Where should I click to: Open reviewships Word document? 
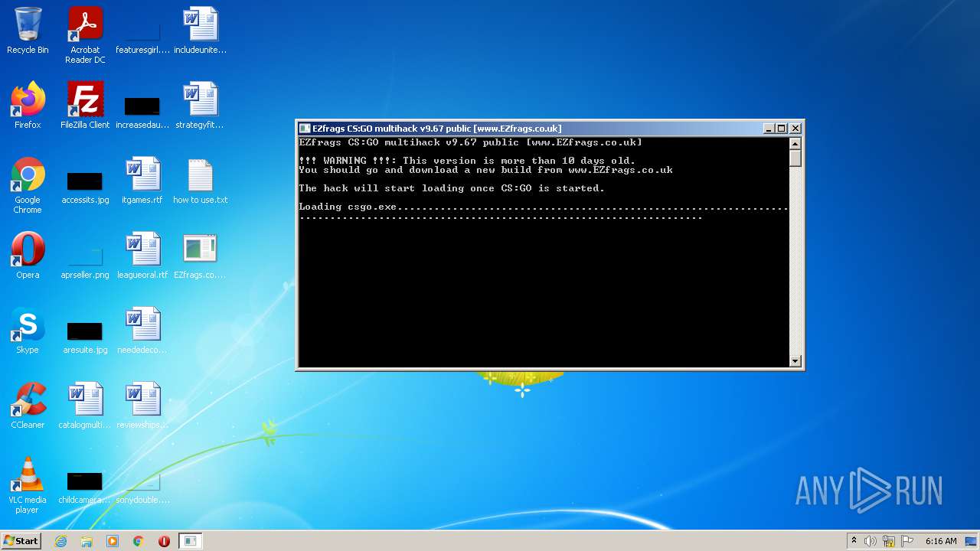[x=142, y=406]
